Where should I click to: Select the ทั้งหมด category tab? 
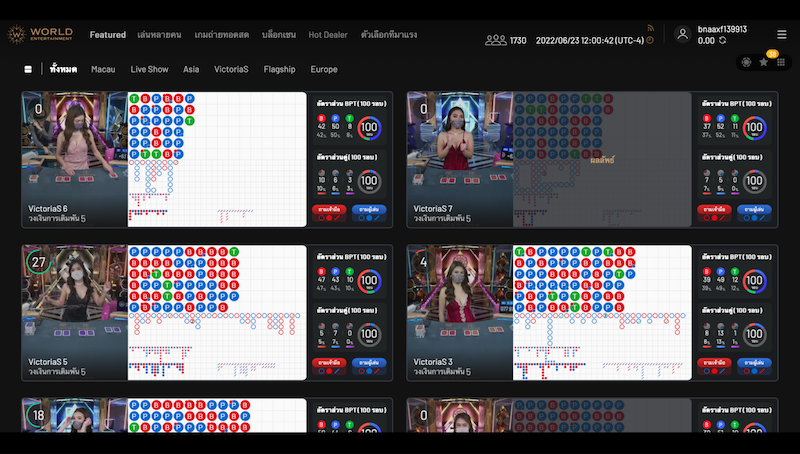pos(63,69)
